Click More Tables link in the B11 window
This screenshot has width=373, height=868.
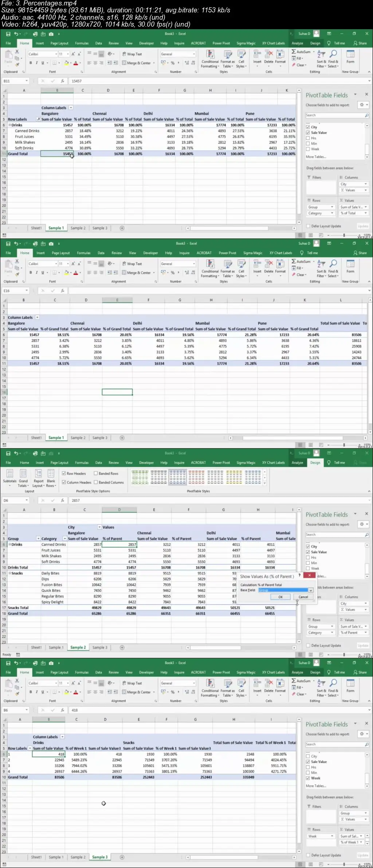pos(316,157)
